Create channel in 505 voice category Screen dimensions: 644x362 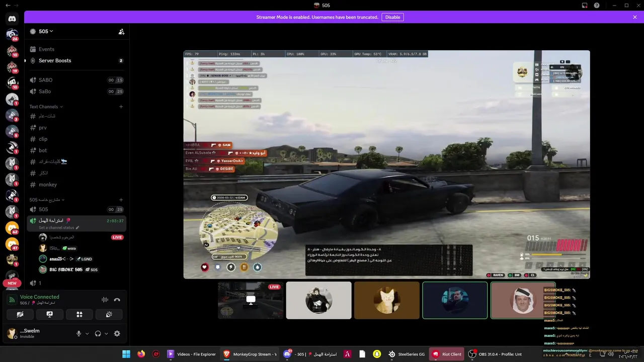click(x=121, y=200)
